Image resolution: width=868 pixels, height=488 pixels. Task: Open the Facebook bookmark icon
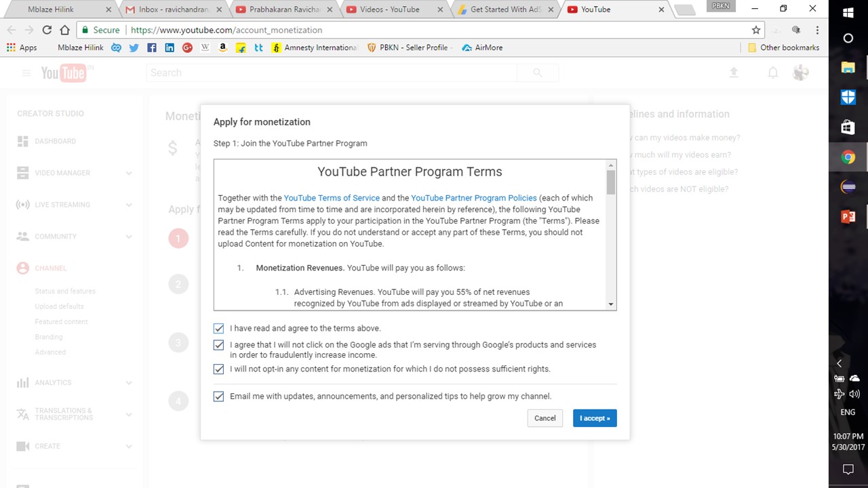pyautogui.click(x=151, y=47)
